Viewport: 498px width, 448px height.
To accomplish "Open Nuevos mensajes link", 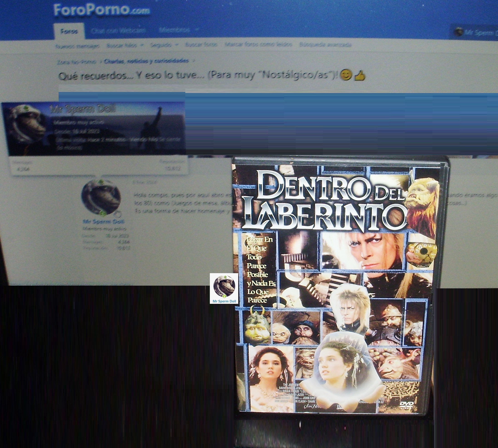I will (77, 46).
